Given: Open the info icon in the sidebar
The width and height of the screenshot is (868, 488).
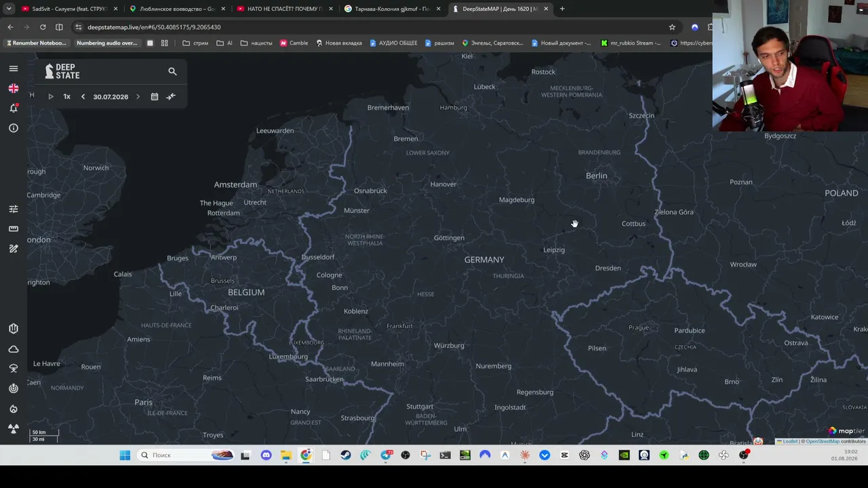Looking at the screenshot, I should tap(14, 128).
